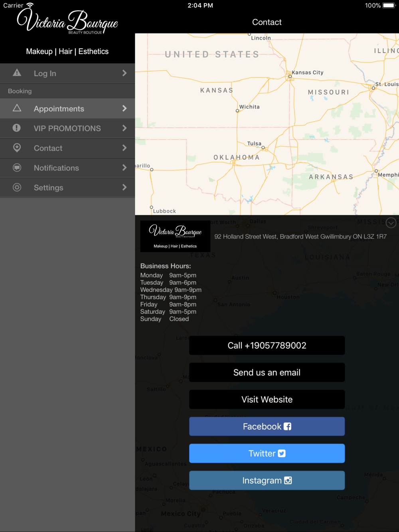The image size is (399, 532).
Task: Click the 2:04 PM clock in status bar
Action: 200,6
